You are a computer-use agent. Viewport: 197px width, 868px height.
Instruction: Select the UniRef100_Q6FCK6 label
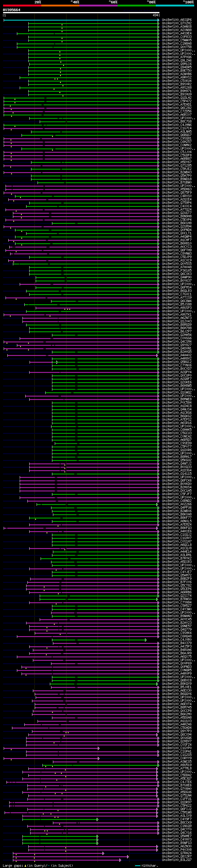(x=177, y=481)
